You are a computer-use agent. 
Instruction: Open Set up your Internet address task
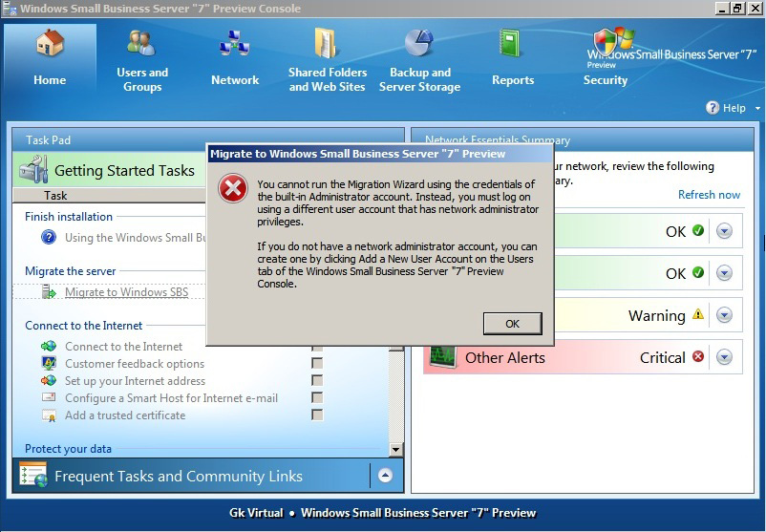click(135, 380)
